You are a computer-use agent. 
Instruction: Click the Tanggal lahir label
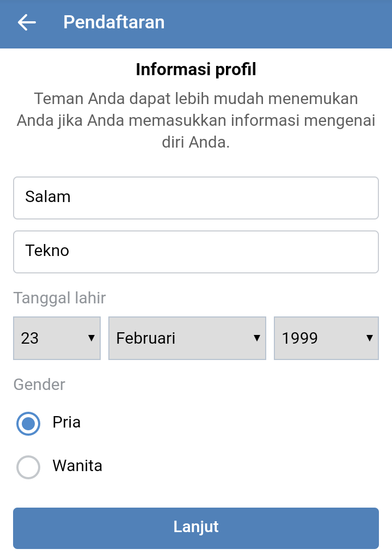pos(58,297)
